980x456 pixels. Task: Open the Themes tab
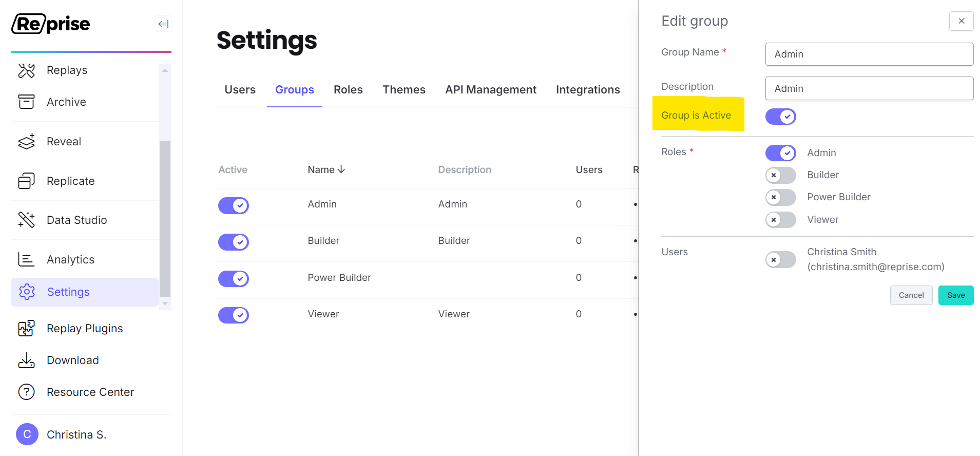[x=404, y=90]
